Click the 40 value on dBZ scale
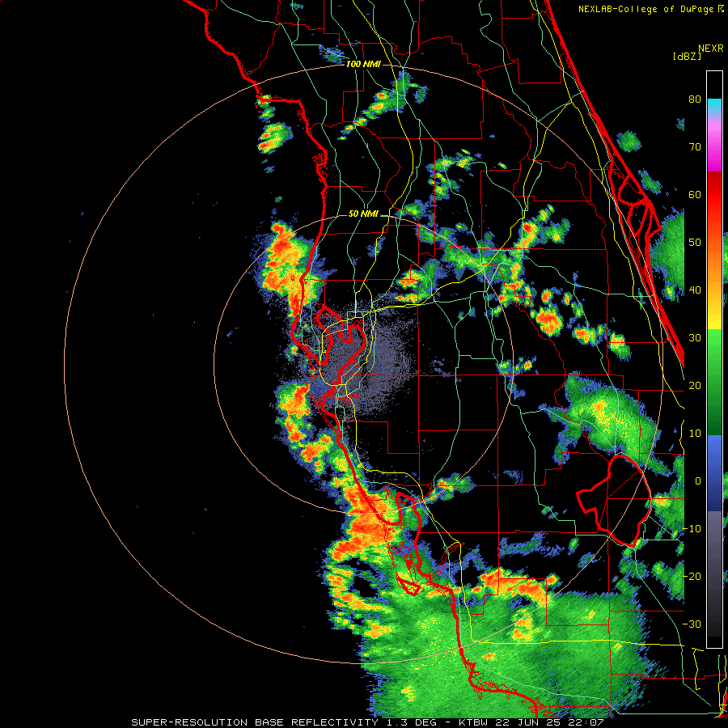 click(695, 290)
